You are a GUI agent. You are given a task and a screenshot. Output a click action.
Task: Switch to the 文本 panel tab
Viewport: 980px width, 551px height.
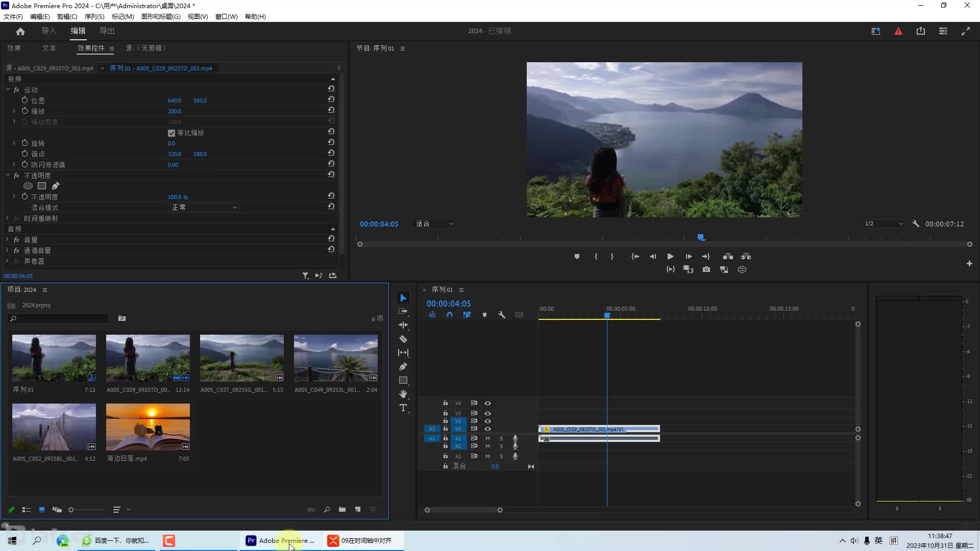click(x=49, y=48)
